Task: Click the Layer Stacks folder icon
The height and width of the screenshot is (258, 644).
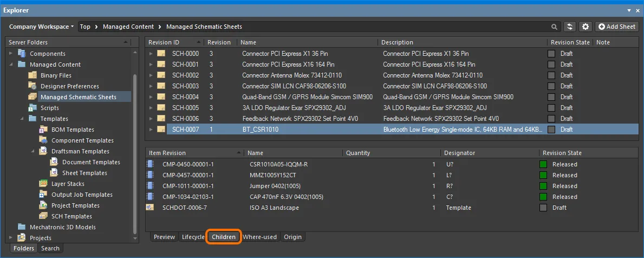Action: (43, 184)
